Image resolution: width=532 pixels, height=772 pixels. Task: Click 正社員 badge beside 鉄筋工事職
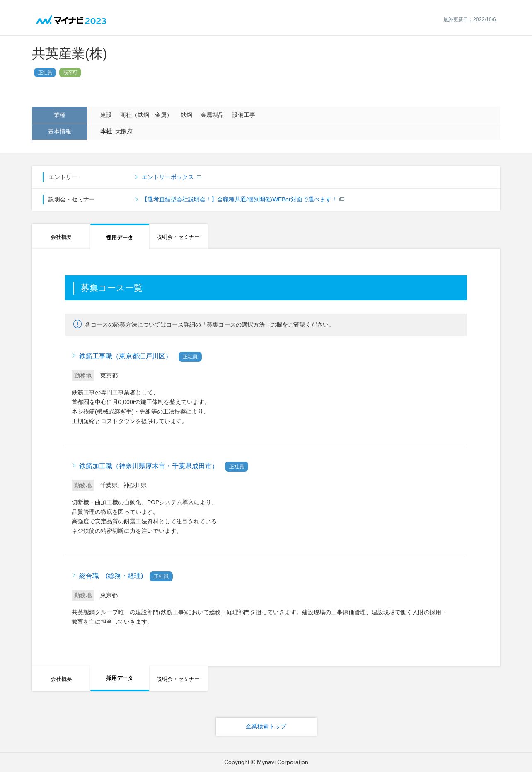pos(190,357)
